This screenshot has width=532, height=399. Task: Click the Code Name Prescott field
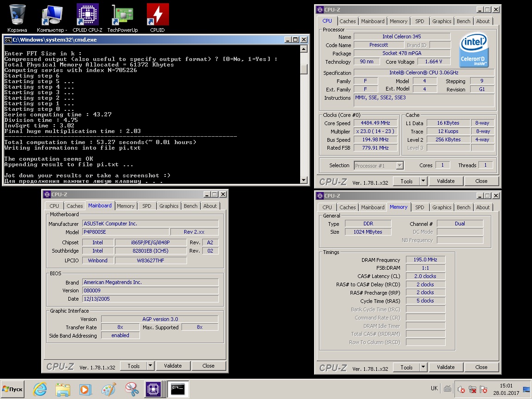pos(379,45)
